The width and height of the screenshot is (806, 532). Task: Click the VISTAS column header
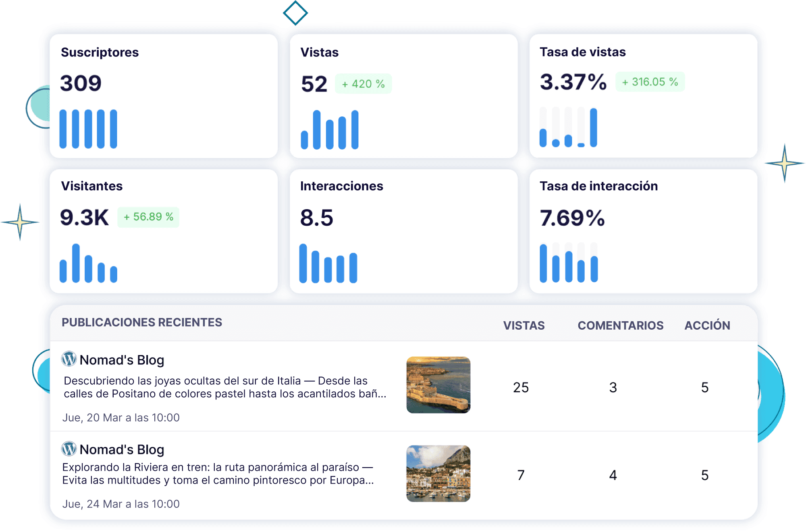point(523,325)
